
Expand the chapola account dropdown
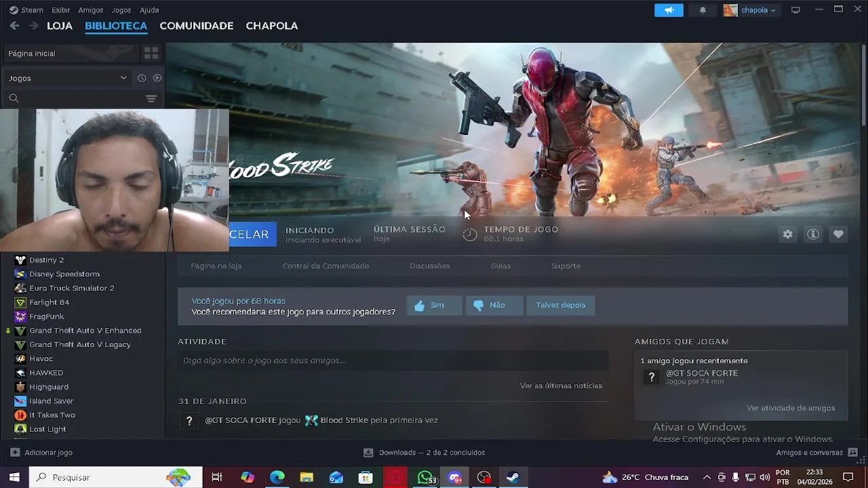[758, 10]
